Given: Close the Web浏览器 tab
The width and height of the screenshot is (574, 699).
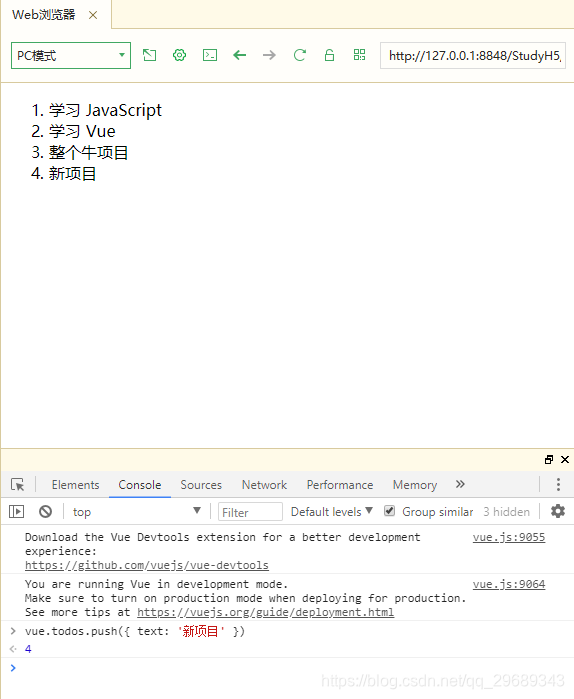Looking at the screenshot, I should tap(93, 15).
